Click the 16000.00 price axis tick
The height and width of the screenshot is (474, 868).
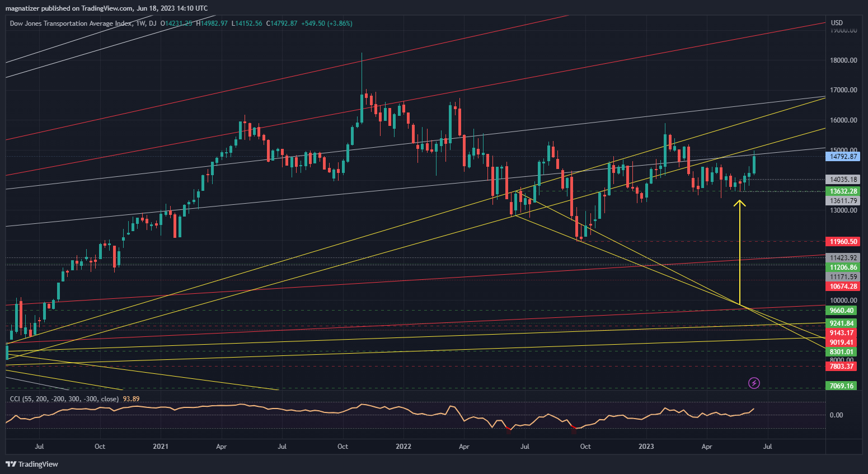point(843,120)
